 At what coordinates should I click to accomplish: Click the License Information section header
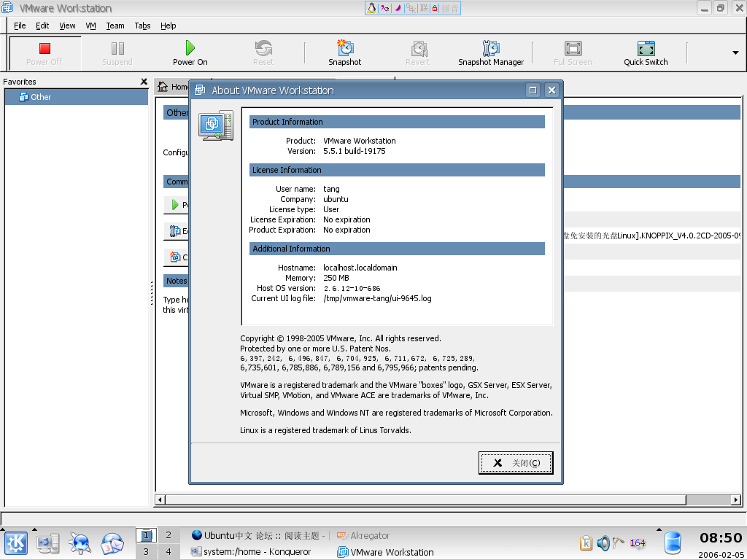pyautogui.click(x=397, y=170)
